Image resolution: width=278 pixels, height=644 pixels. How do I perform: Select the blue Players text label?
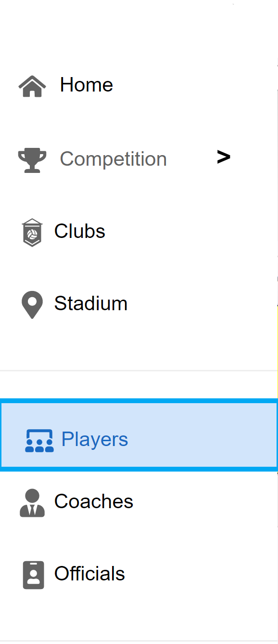(95, 439)
